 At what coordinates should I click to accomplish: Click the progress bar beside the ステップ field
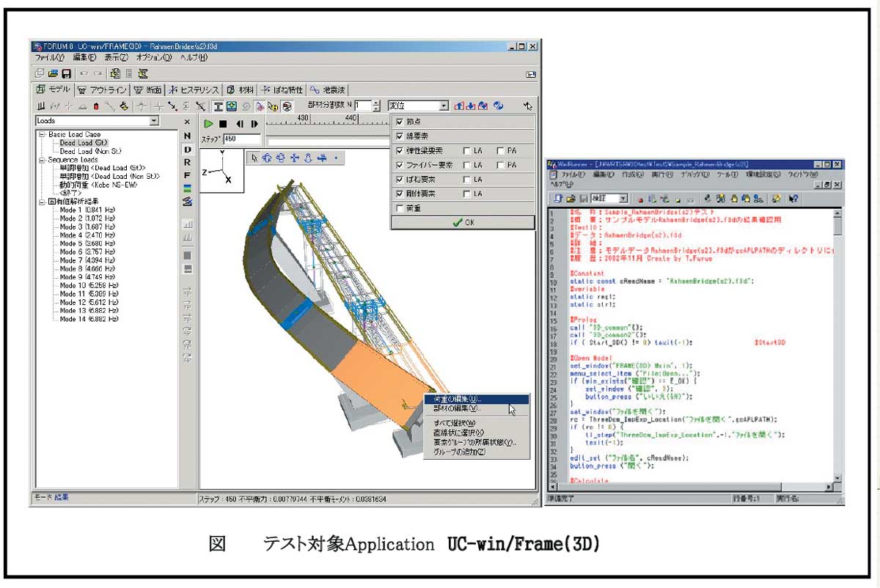(x=328, y=142)
